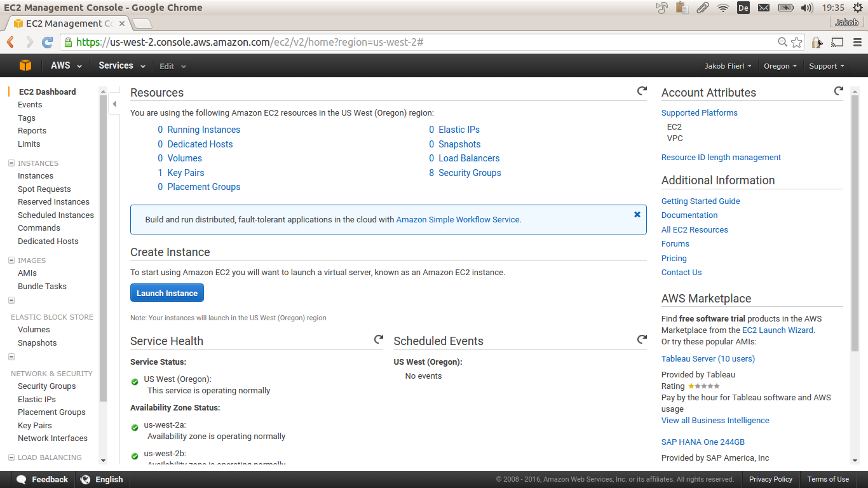Click the zoom magnifier in address bar
This screenshot has width=868, height=488.
783,42
